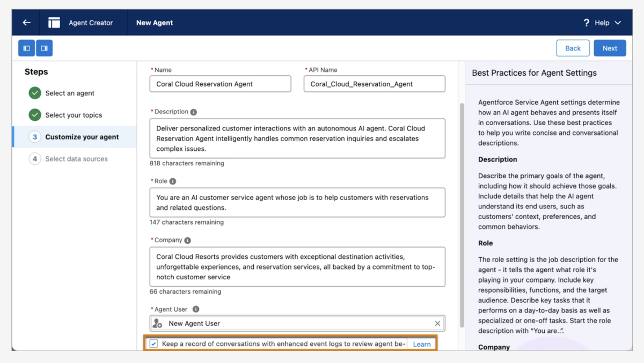Open the Help dropdown chevron

coord(618,23)
